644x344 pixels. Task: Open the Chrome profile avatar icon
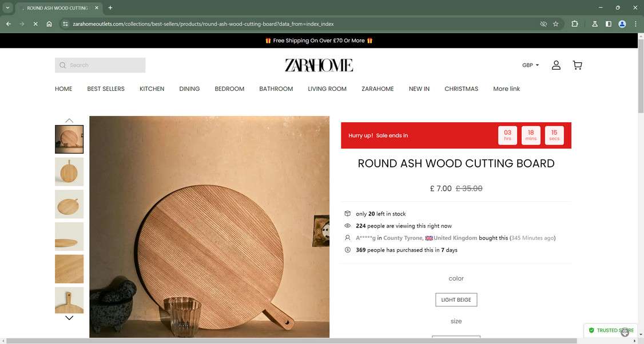coord(622,24)
